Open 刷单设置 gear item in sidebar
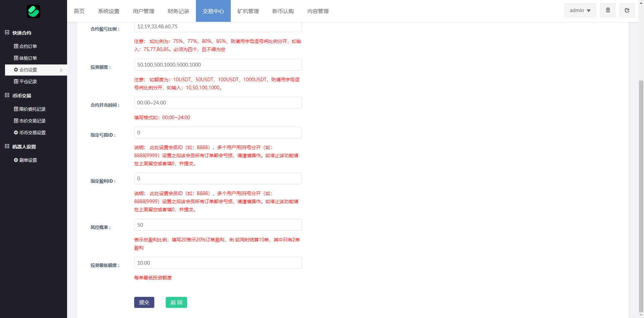This screenshot has height=318, width=644. point(28,160)
